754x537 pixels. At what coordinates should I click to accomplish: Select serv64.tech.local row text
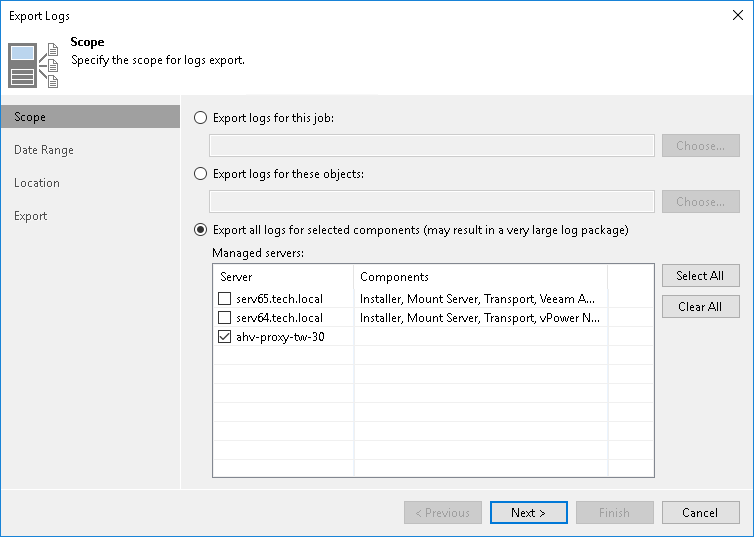click(279, 318)
